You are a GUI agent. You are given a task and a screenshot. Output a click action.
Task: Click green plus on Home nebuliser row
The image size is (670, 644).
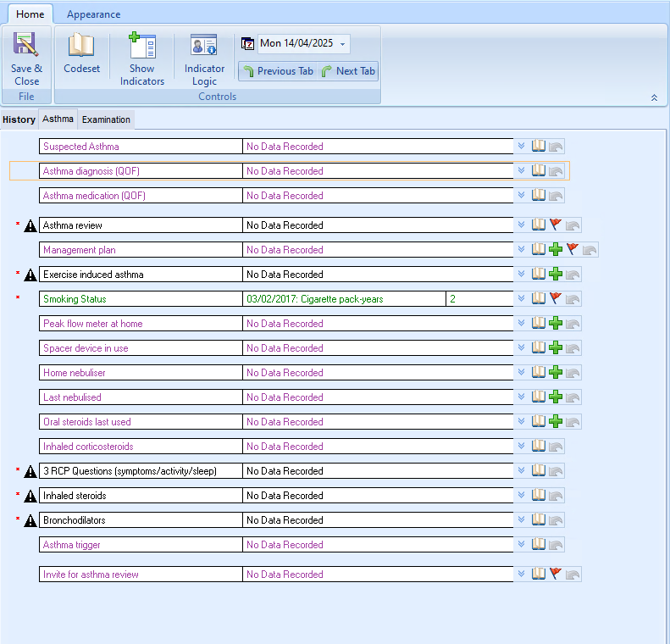[556, 372]
